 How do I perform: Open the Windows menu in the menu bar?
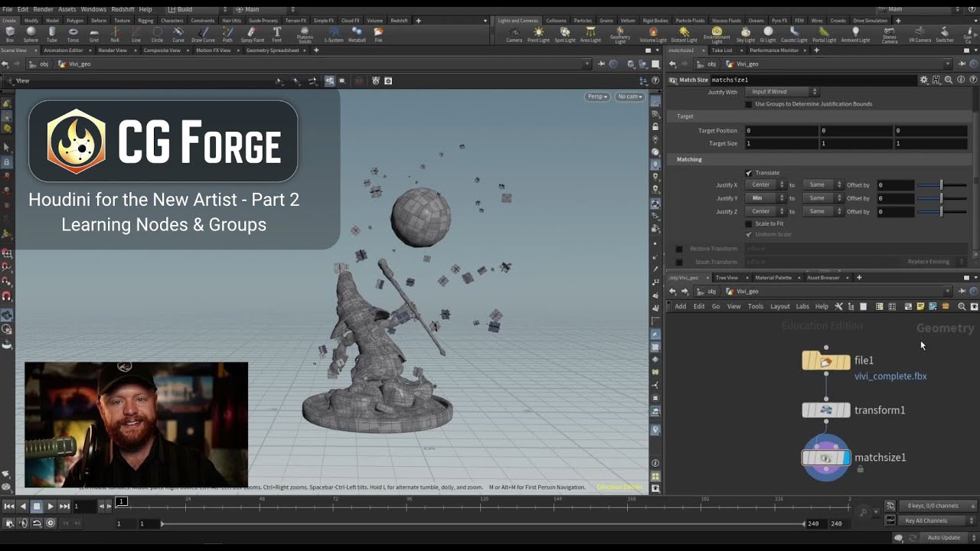93,9
